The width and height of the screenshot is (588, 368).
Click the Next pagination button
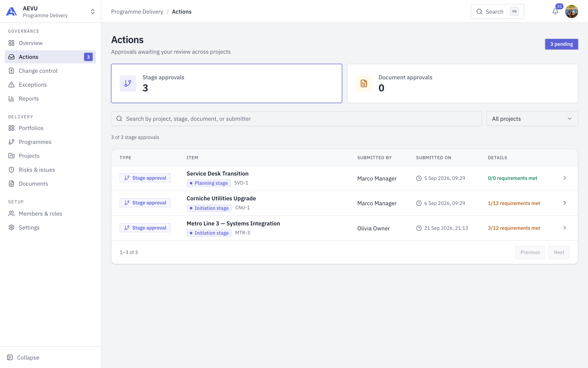click(x=559, y=252)
